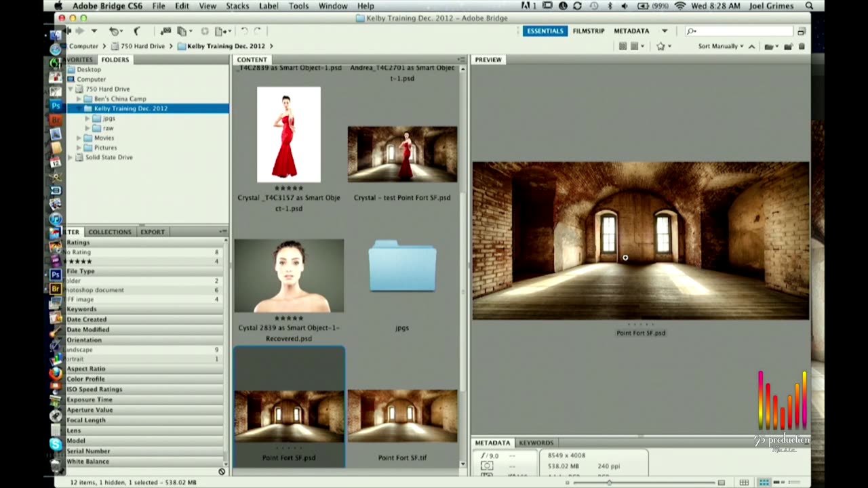
Task: Switch to the Keywords tab
Action: pyautogui.click(x=536, y=443)
